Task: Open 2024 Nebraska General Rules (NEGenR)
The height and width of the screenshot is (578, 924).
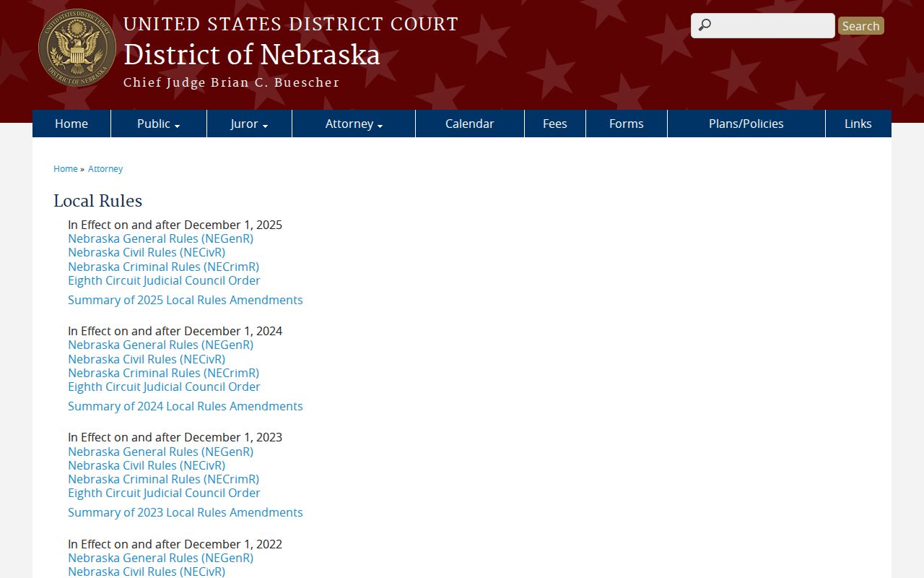Action: point(160,345)
